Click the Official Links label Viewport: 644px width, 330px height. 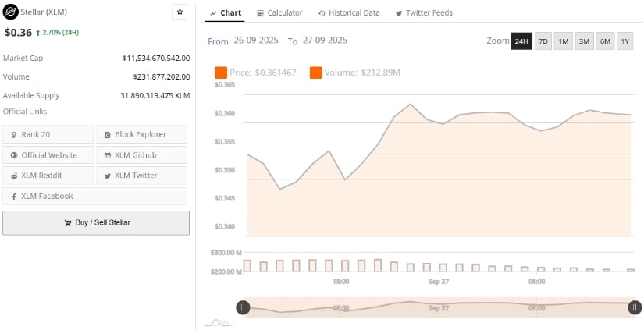[x=25, y=112]
